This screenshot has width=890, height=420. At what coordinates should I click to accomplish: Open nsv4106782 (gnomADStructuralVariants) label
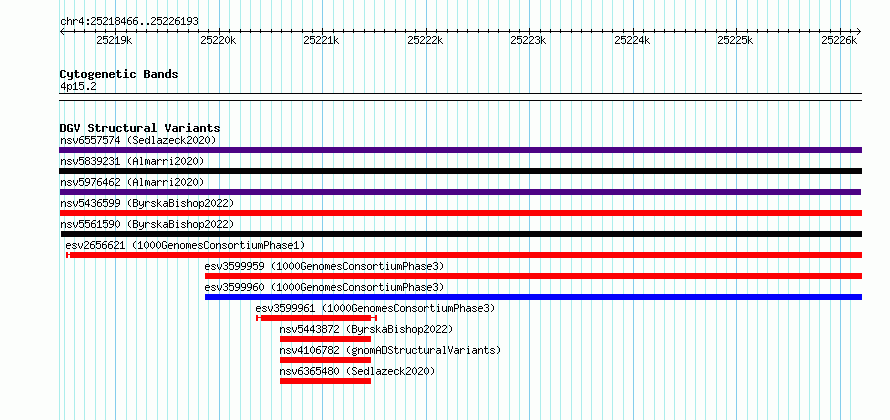pyautogui.click(x=391, y=350)
